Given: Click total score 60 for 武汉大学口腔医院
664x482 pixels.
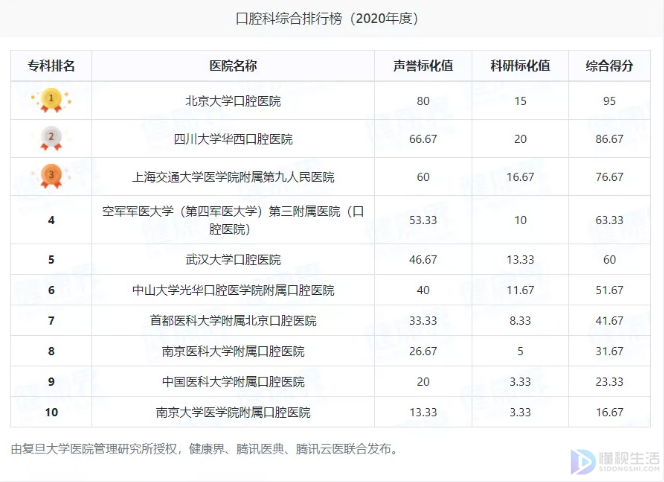Looking at the screenshot, I should coord(609,259).
